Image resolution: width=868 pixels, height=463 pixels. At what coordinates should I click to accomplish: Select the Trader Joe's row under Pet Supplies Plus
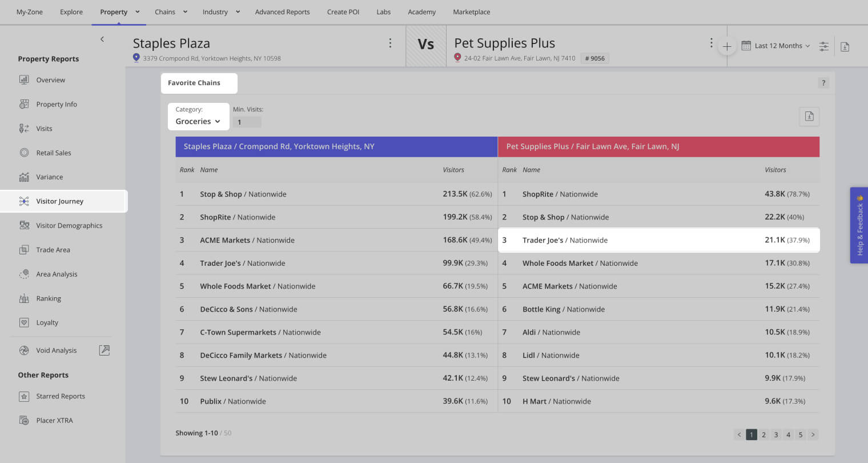658,240
